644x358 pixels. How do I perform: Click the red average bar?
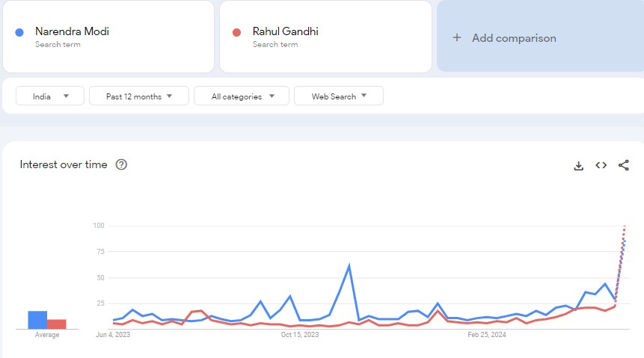pos(57,324)
